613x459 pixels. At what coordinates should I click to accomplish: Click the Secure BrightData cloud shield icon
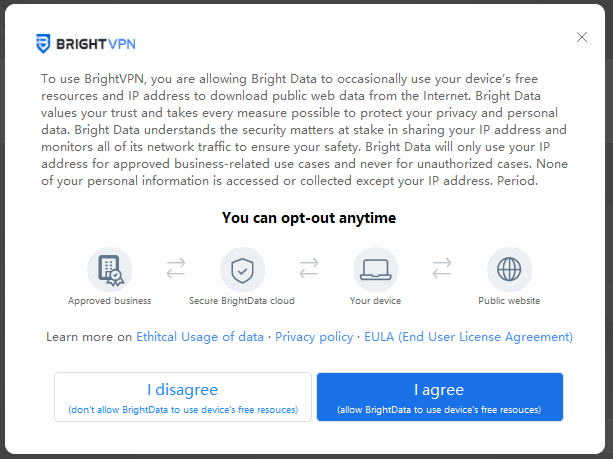(x=242, y=269)
